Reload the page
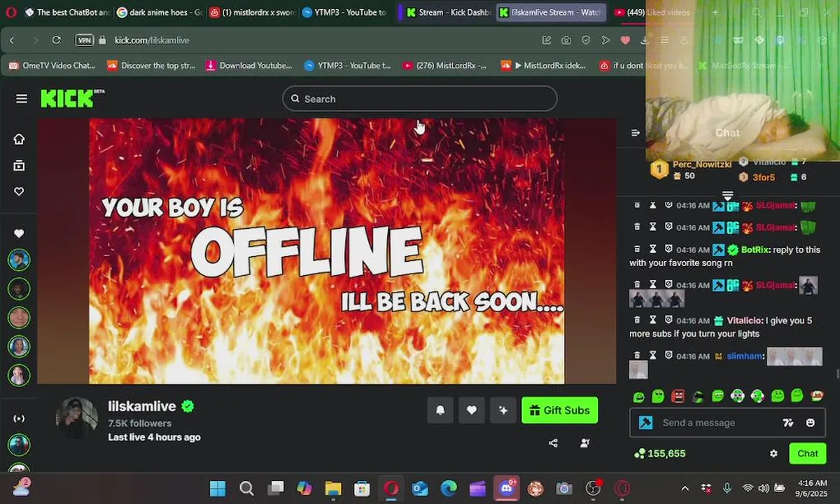Viewport: 840px width, 504px height. coord(57,40)
